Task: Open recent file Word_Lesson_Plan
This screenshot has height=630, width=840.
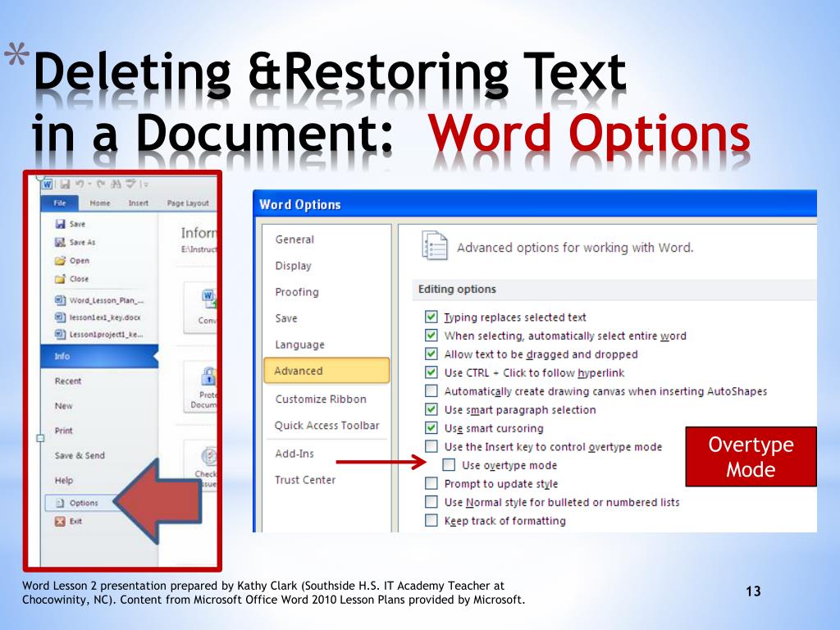Action: click(99, 300)
